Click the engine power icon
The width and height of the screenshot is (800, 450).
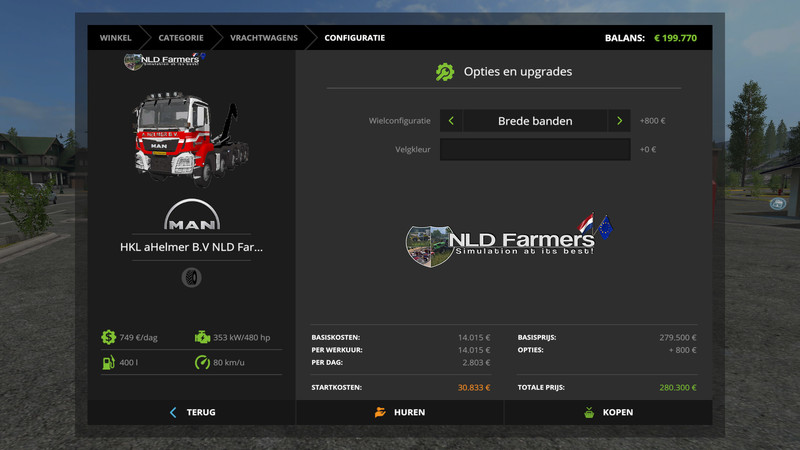tap(203, 337)
